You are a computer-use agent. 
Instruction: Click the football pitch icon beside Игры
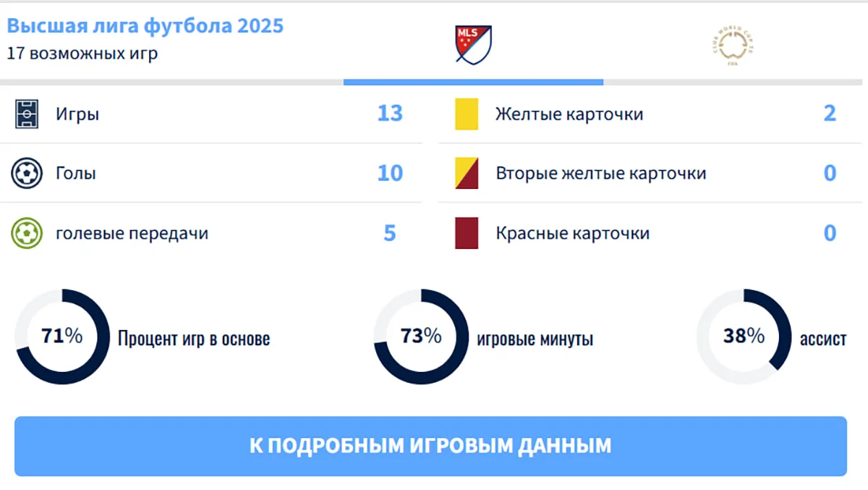(27, 114)
